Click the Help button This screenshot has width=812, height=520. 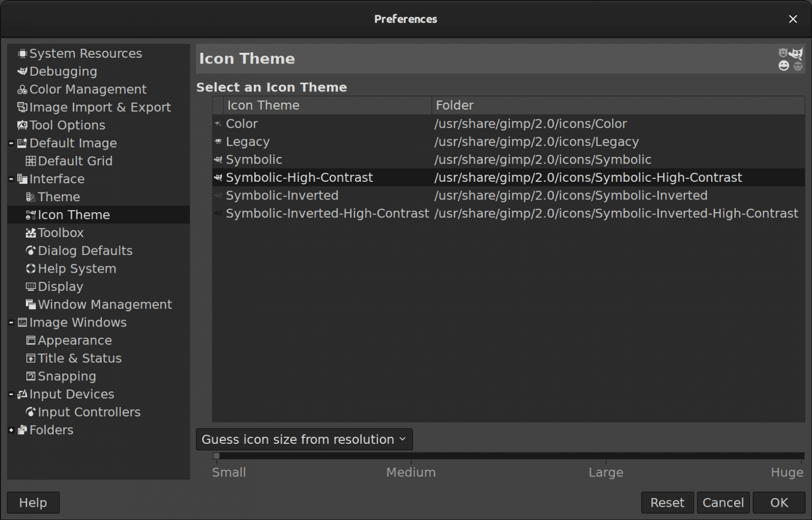pyautogui.click(x=32, y=502)
